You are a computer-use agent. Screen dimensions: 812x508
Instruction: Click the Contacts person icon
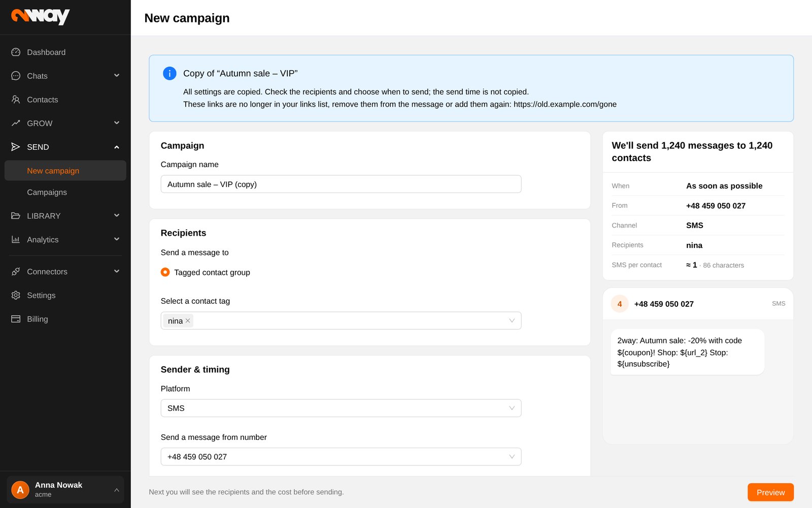tap(16, 100)
